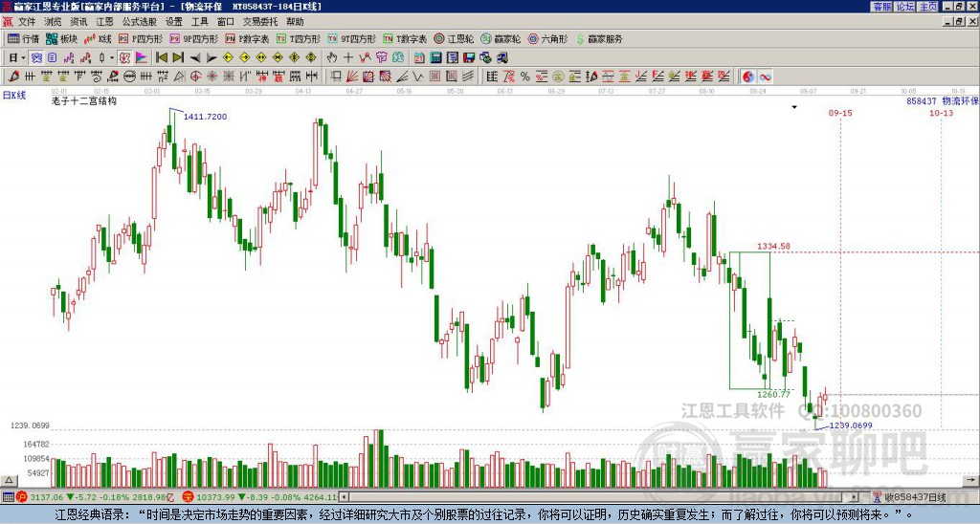Click the horizontal scrollbar right arrow
This screenshot has width=980, height=524.
(x=854, y=497)
